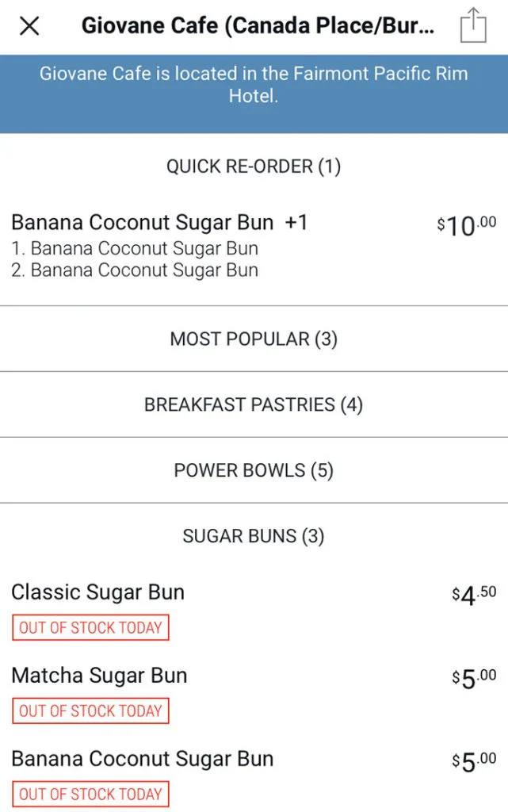Tap Out of Stock badge under Matcha Sugar Bun
This screenshot has width=508, height=812.
(x=90, y=711)
